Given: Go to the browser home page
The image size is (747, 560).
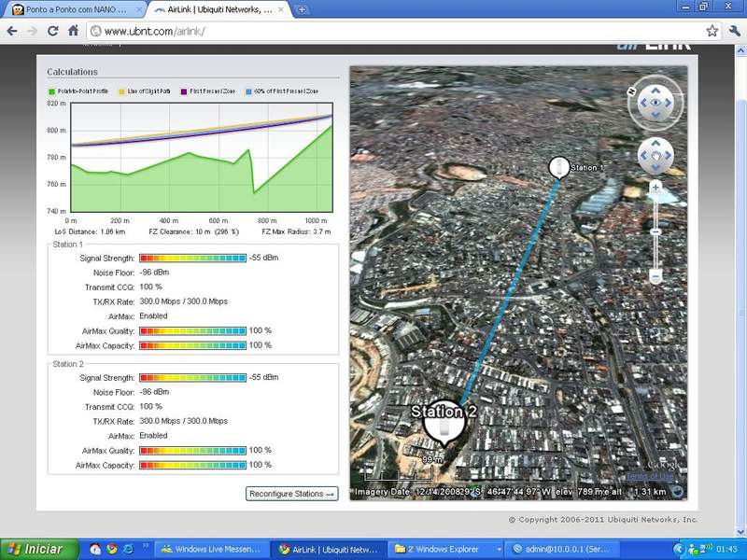Looking at the screenshot, I should coord(73,32).
